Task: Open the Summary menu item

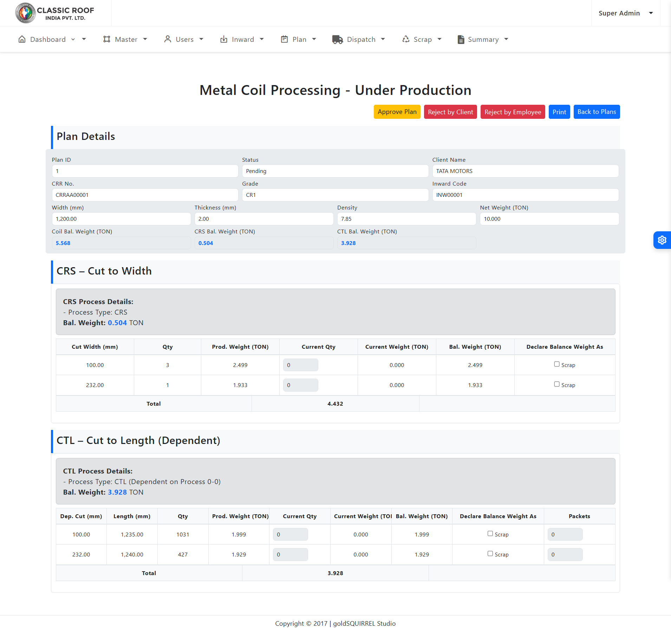Action: pyautogui.click(x=483, y=39)
